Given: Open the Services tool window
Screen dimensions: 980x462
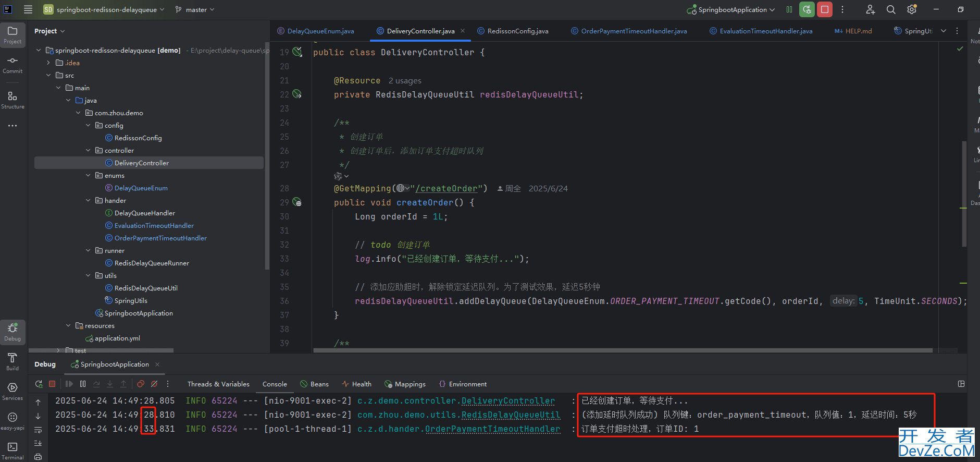Looking at the screenshot, I should coord(13,391).
